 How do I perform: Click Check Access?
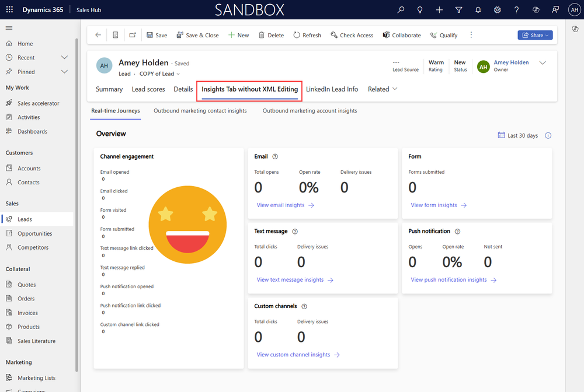352,35
